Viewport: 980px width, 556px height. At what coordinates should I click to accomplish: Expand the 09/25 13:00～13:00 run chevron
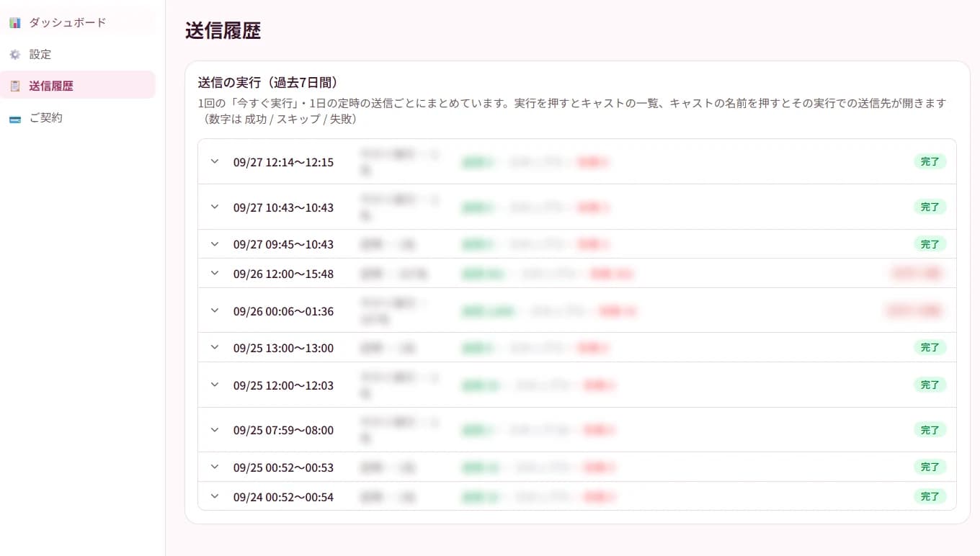214,347
